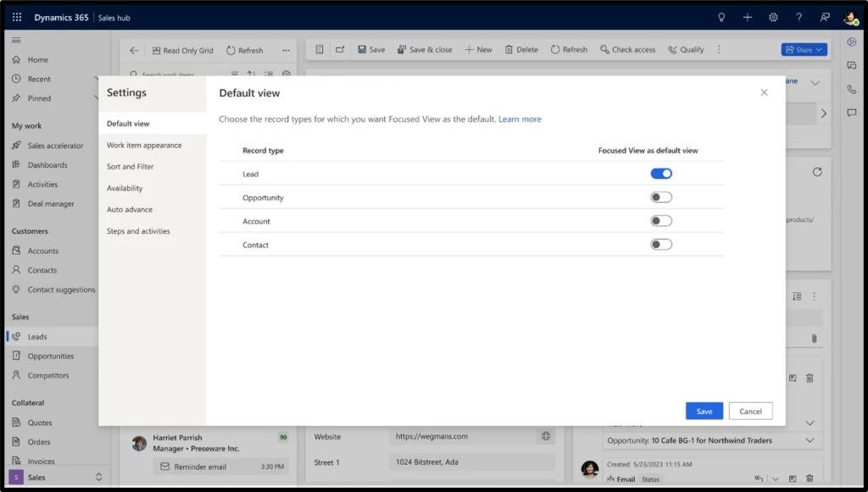Disable Focused View as default for Lead
The height and width of the screenshot is (492, 868).
coord(661,173)
